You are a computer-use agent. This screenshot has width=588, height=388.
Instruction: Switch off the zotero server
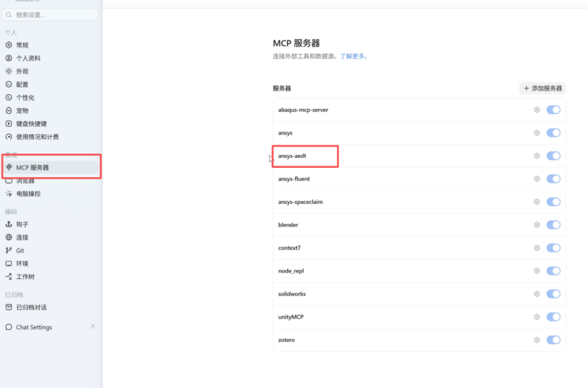553,340
